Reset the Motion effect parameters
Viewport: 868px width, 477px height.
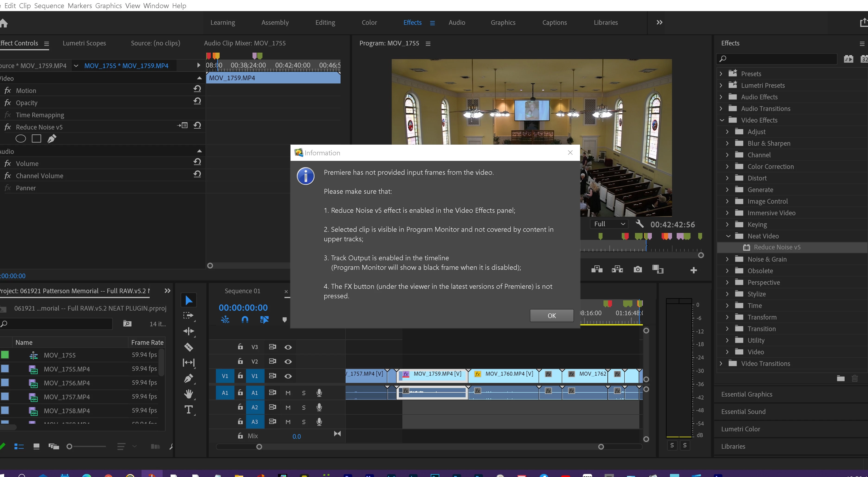[x=197, y=89]
